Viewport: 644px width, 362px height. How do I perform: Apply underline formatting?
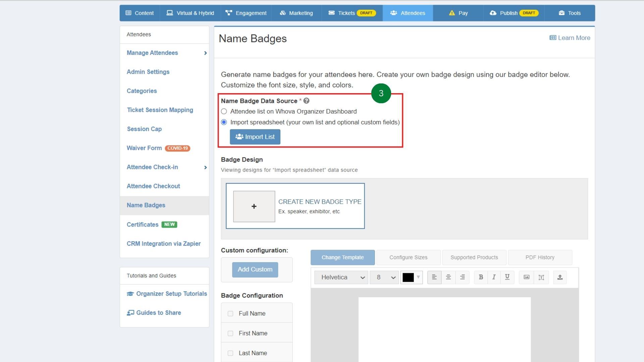[x=507, y=277]
